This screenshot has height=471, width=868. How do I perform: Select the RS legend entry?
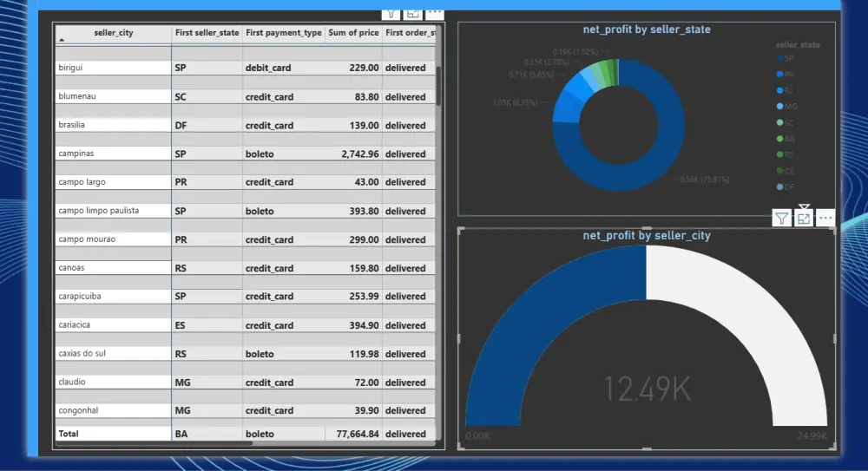[x=785, y=154]
